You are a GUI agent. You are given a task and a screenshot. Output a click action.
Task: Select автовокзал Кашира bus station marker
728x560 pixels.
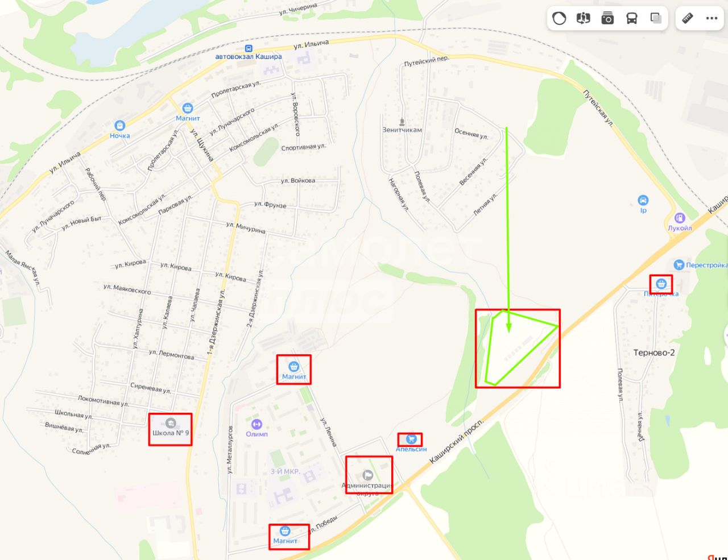[249, 49]
